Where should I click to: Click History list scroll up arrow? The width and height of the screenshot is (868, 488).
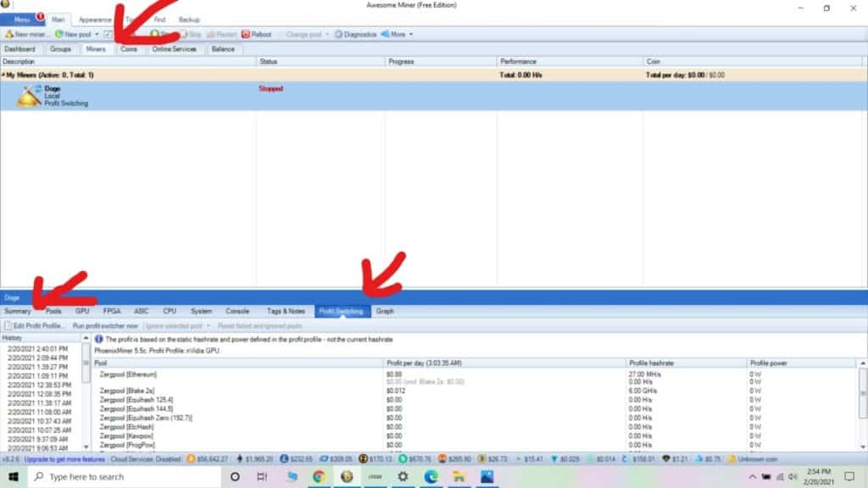86,338
